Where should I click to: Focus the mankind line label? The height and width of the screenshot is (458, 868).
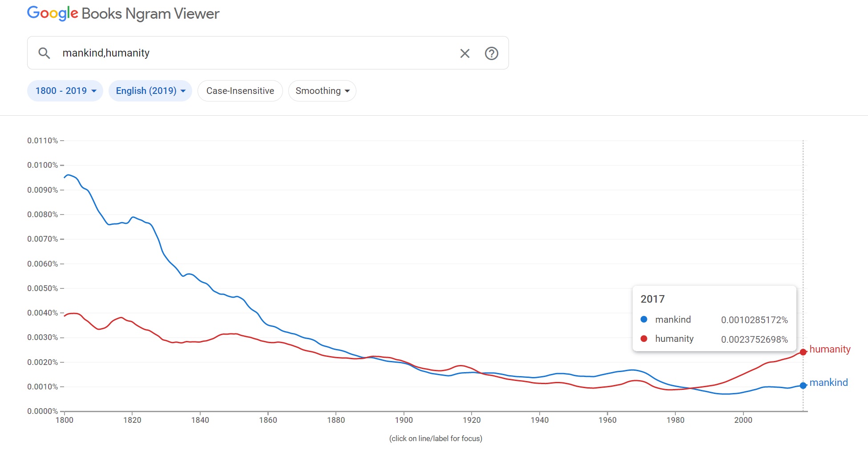tap(828, 383)
